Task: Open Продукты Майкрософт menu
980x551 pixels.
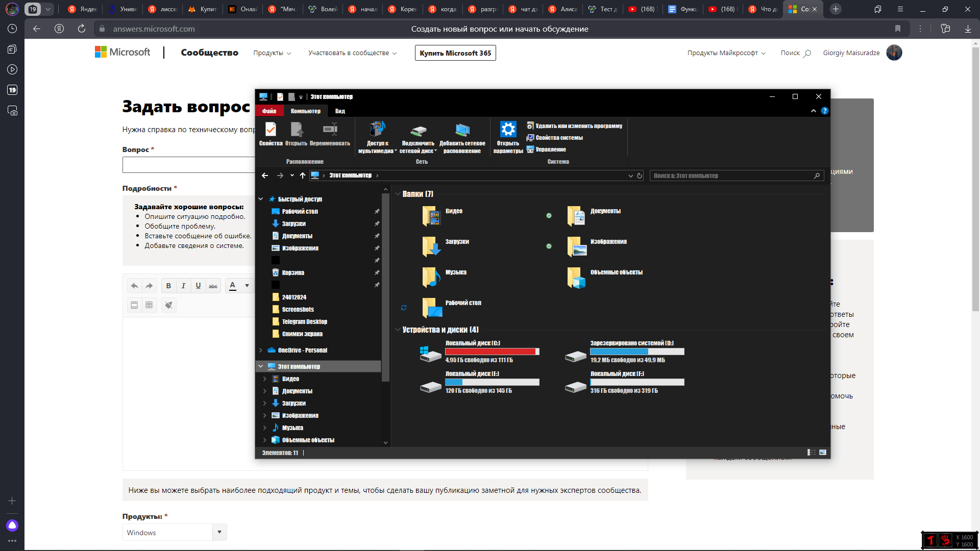Action: [726, 53]
